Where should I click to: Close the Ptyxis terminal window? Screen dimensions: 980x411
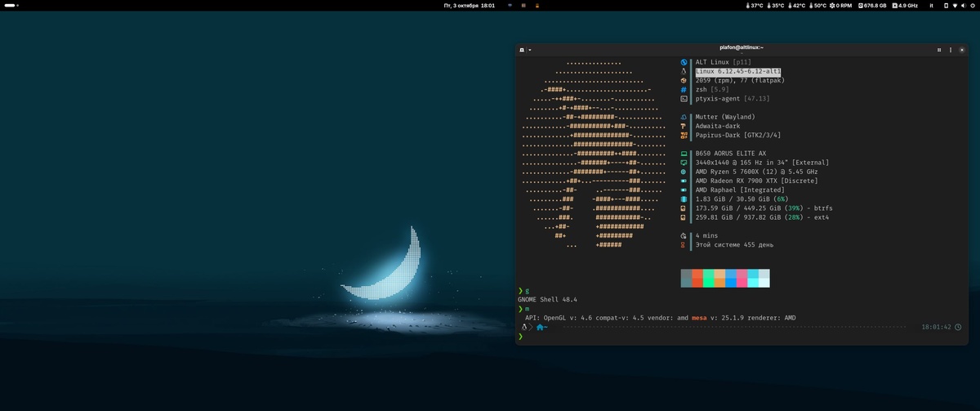coord(961,50)
